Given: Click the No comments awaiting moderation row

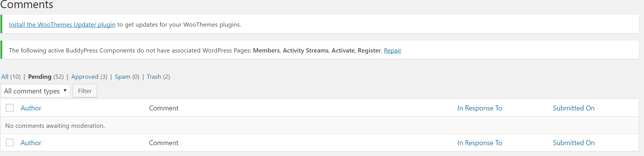Looking at the screenshot, I should click(x=55, y=126).
